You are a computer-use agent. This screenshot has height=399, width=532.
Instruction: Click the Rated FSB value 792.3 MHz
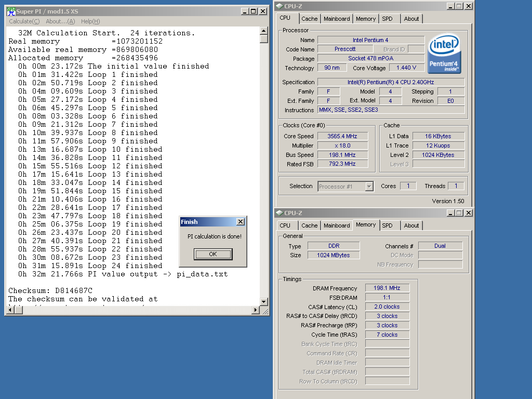[x=342, y=164]
